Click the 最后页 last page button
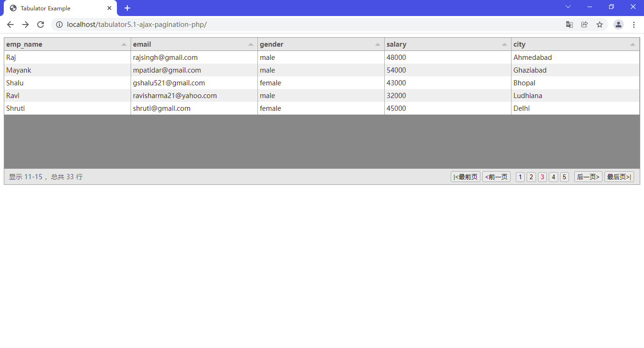The image size is (644, 348). point(619,176)
